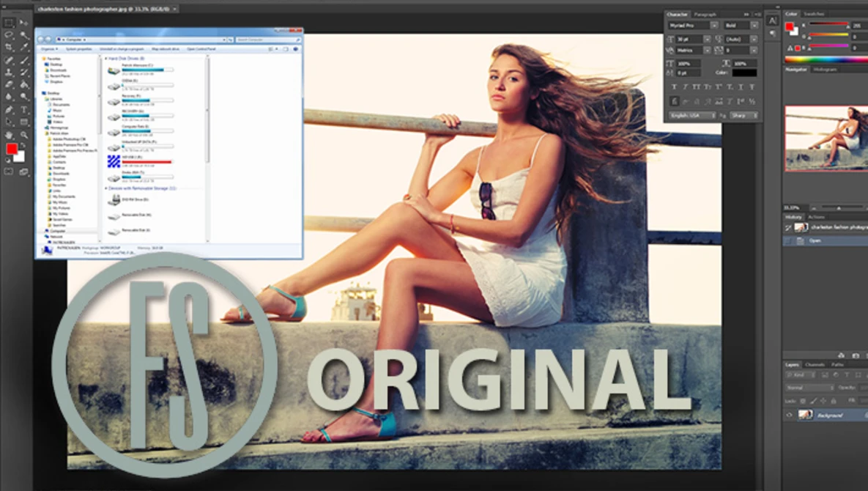Click Uninstall or change a program

122,49
